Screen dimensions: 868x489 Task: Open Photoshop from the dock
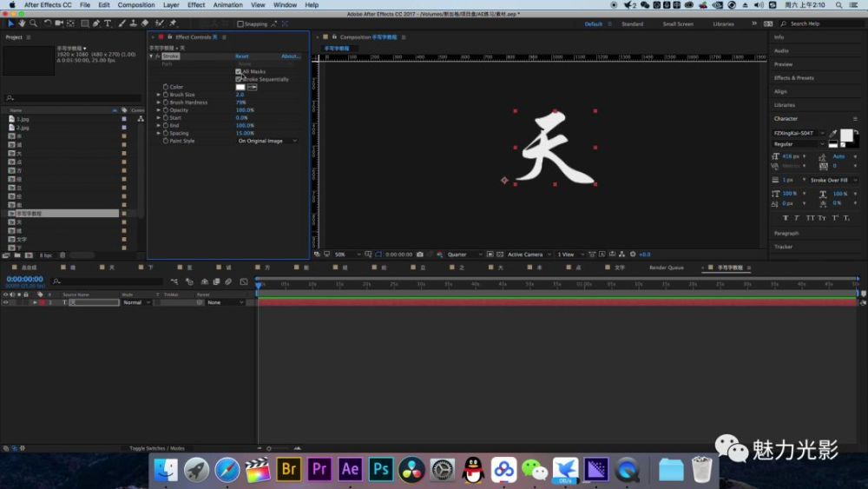pyautogui.click(x=381, y=470)
